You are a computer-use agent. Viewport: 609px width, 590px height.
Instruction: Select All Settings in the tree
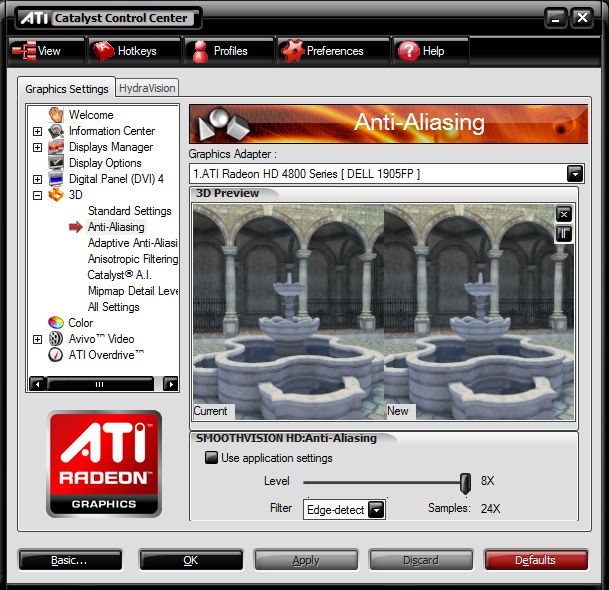(x=113, y=307)
